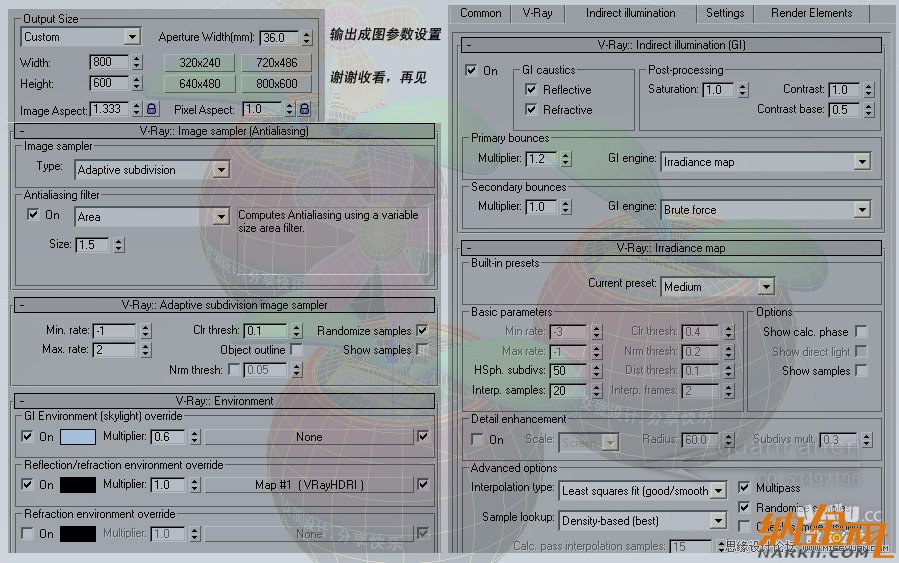The image size is (899, 563).
Task: Collapse the V-Ray Irradiance map rollout
Action: [x=671, y=248]
